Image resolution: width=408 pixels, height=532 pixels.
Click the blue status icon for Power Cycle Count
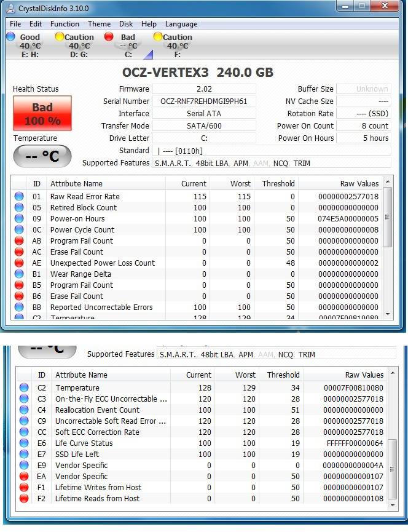(19, 229)
